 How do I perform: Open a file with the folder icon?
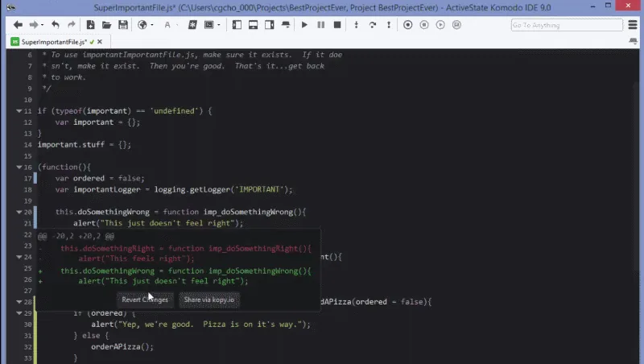pos(106,25)
